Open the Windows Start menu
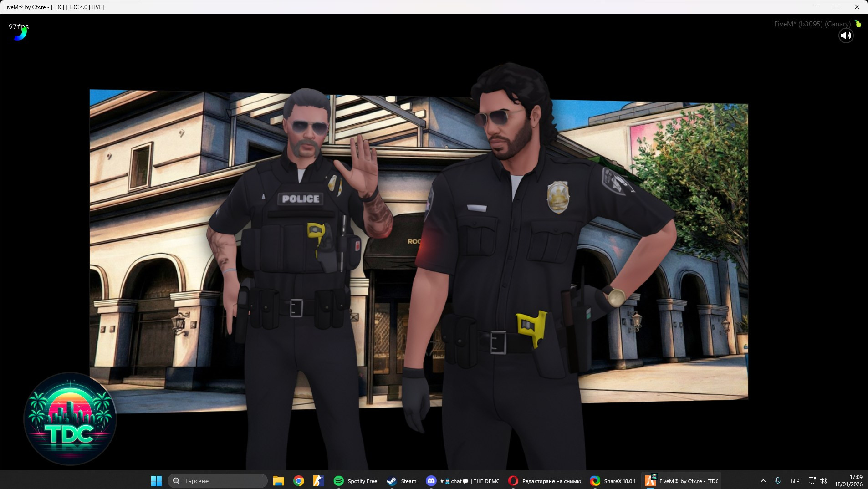Image resolution: width=868 pixels, height=489 pixels. tap(156, 481)
